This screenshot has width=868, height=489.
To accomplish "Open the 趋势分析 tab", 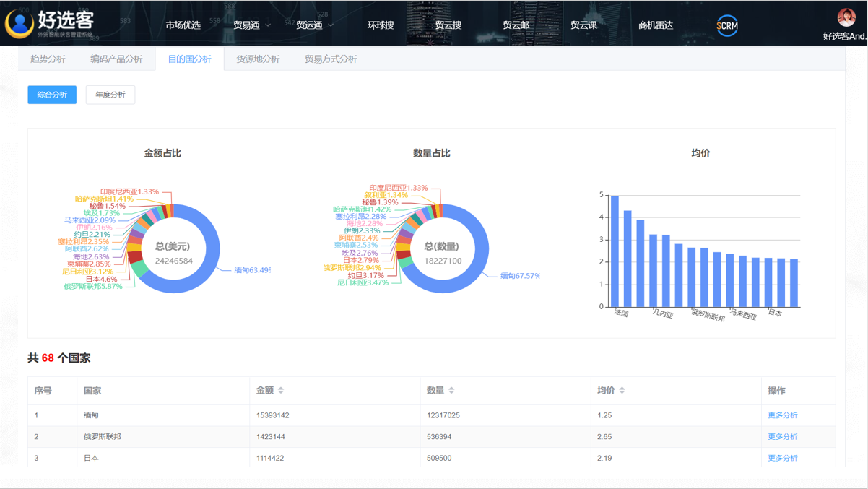I will [48, 59].
